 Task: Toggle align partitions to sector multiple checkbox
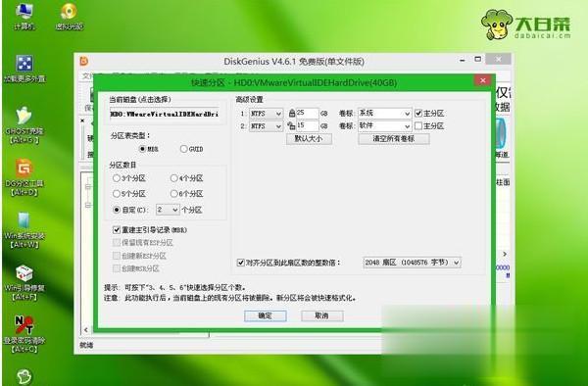point(241,263)
